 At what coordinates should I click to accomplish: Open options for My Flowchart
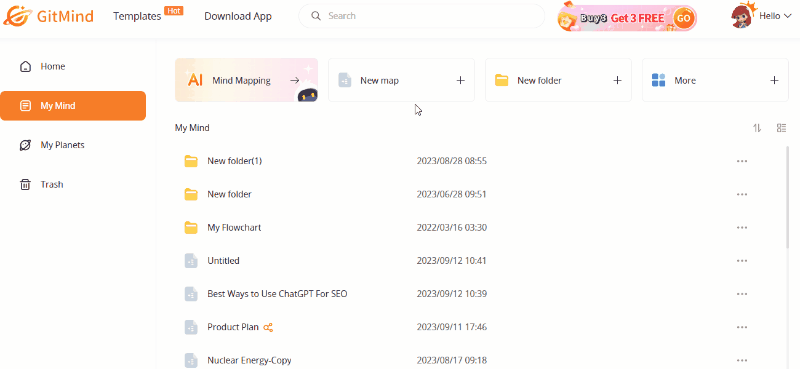pos(742,228)
